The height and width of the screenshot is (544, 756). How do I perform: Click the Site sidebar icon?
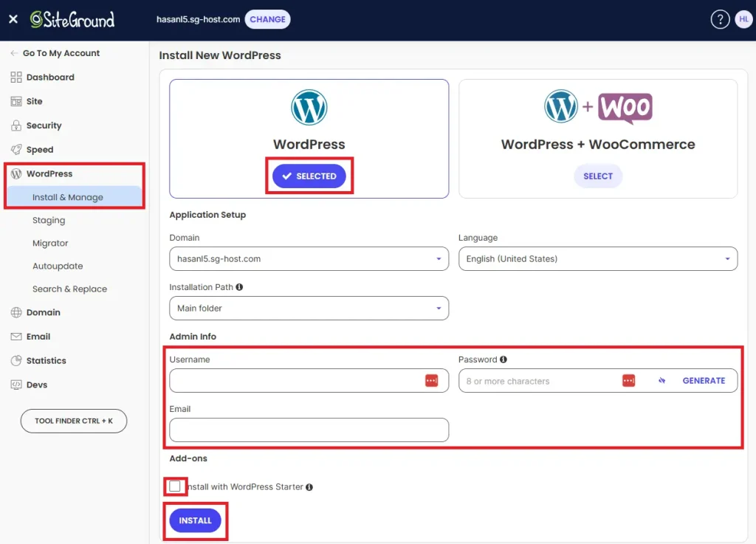(16, 101)
